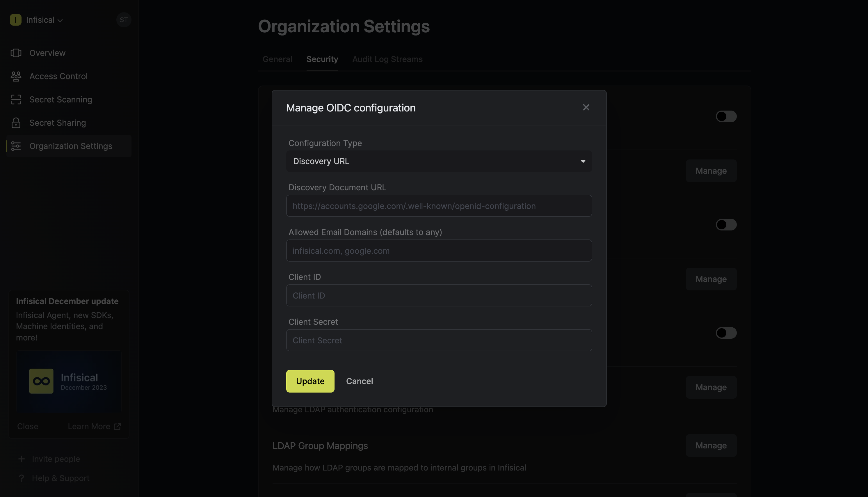Toggle the third security switch lower down

click(x=726, y=333)
